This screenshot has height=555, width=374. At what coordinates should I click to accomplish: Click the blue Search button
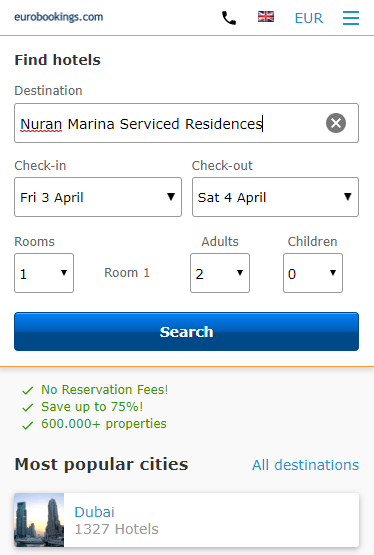click(x=186, y=332)
